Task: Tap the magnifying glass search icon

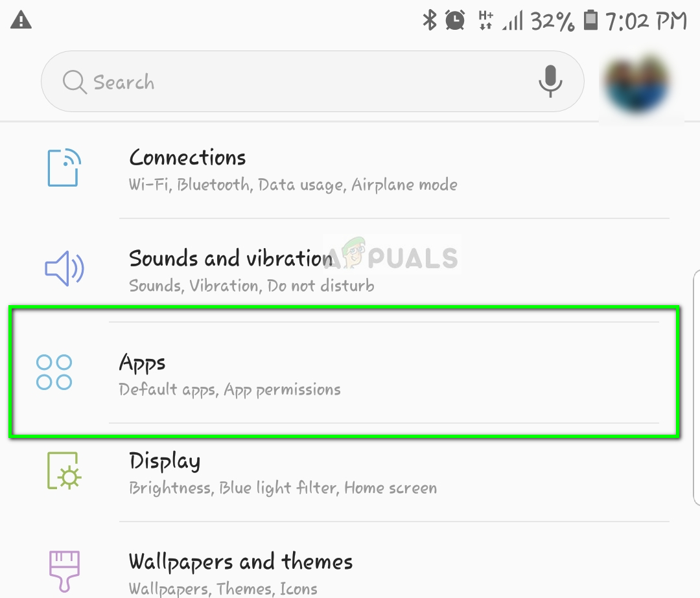Action: [x=75, y=82]
